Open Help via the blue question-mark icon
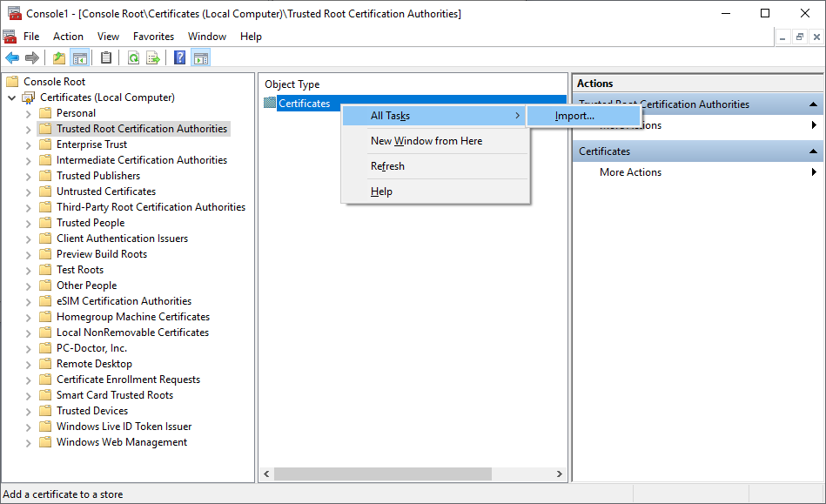This screenshot has height=504, width=826. tap(179, 58)
